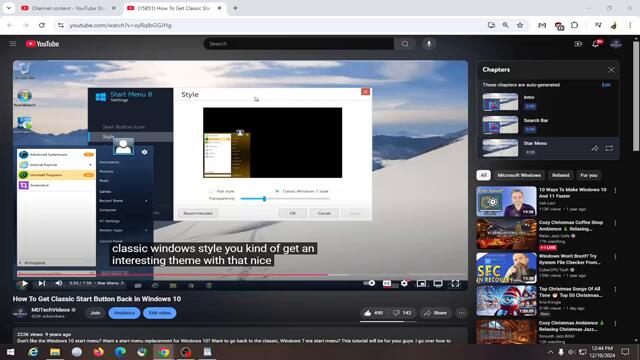Open the Chrome three-dot menu
Viewport: 640px width, 360px height.
tap(630, 25)
